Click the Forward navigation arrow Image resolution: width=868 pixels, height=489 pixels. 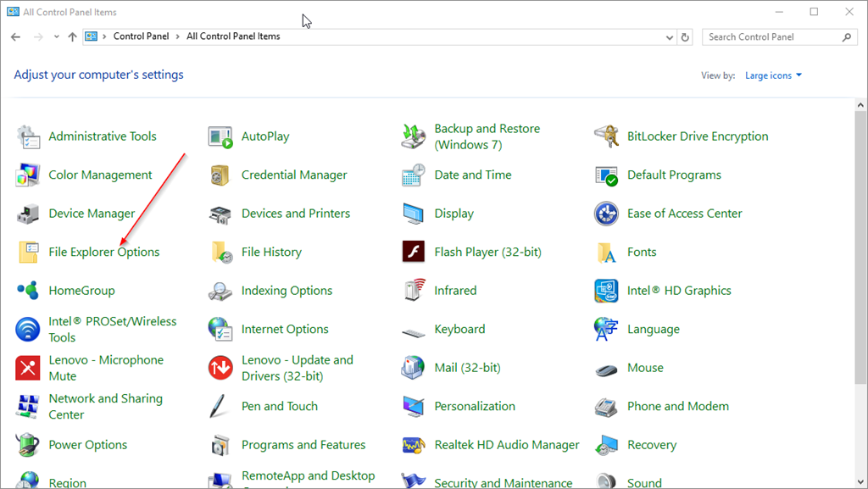tap(38, 37)
